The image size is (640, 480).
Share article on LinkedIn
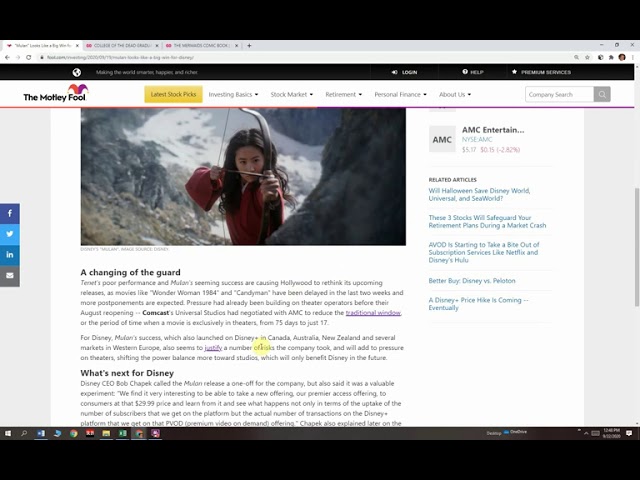9,255
